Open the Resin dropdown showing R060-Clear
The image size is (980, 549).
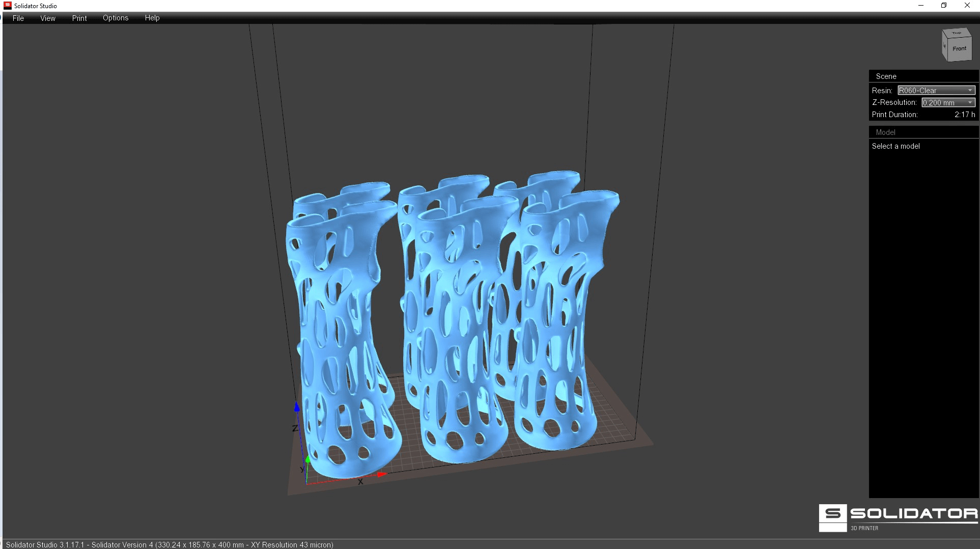point(936,90)
